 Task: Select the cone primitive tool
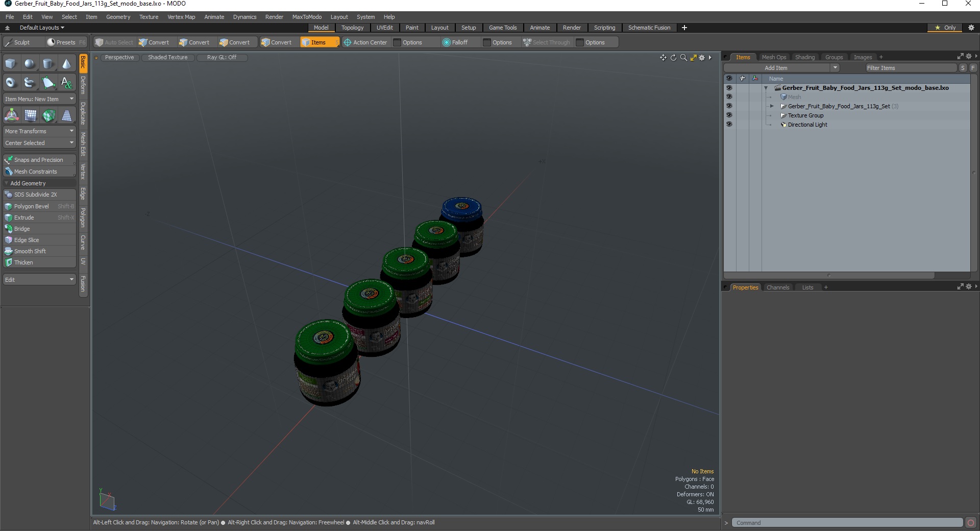pos(66,64)
